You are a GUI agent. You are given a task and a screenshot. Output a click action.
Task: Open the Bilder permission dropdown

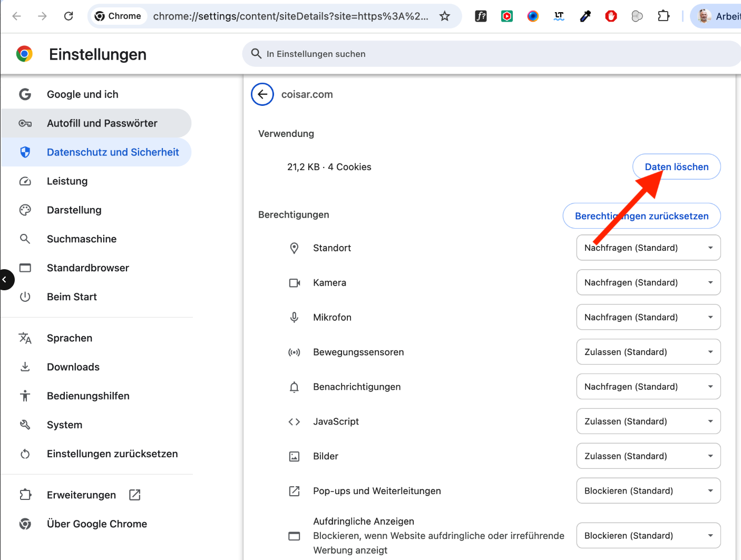click(x=649, y=456)
